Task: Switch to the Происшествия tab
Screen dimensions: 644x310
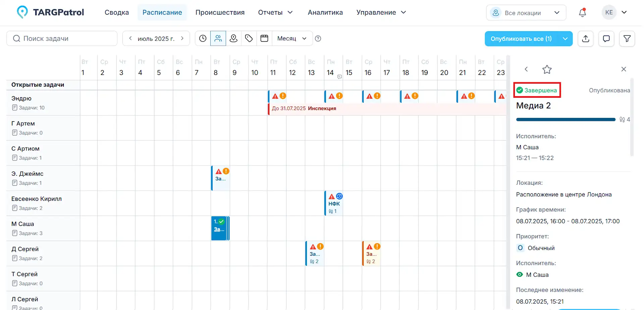Action: 220,12
